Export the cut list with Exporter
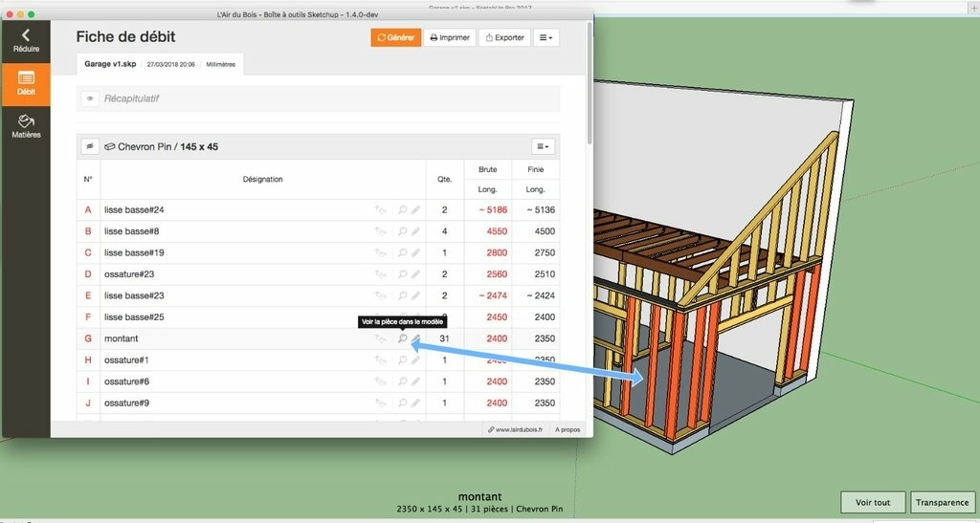 click(x=504, y=37)
